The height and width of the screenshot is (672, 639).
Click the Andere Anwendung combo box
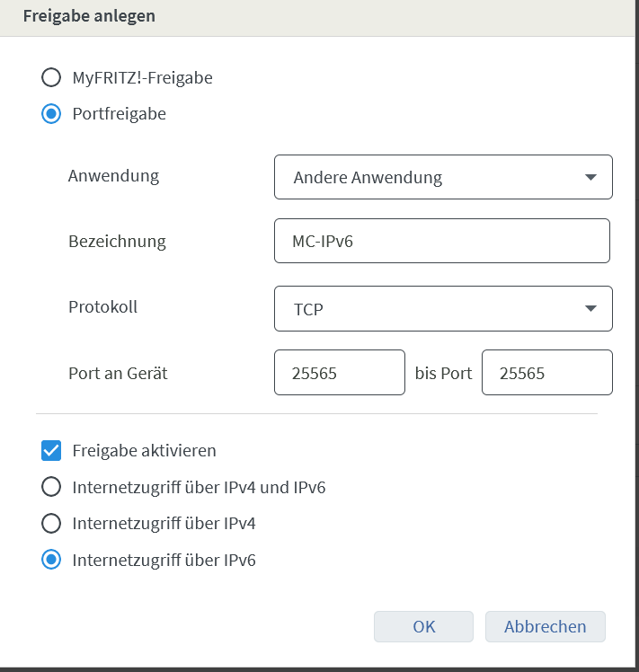tap(443, 177)
